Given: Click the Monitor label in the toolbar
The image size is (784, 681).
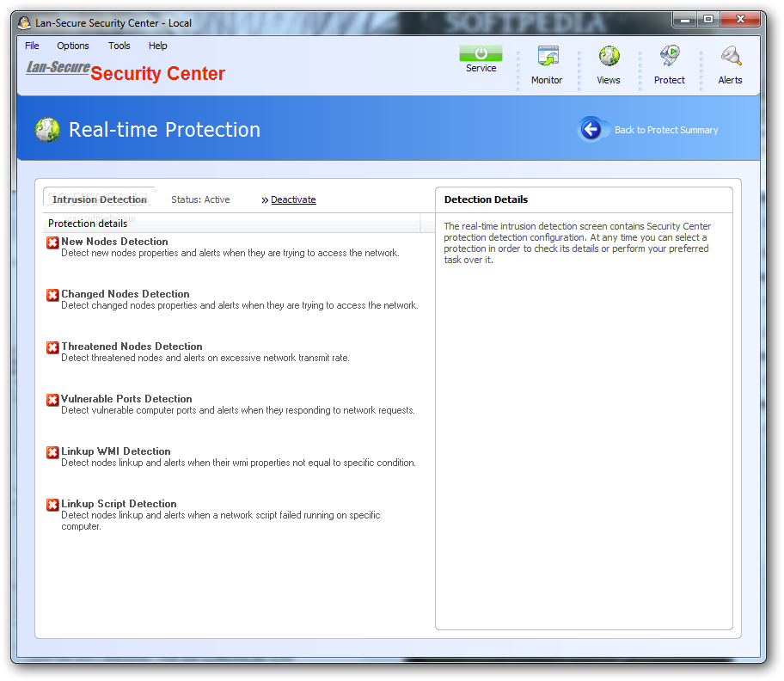Looking at the screenshot, I should [x=547, y=80].
